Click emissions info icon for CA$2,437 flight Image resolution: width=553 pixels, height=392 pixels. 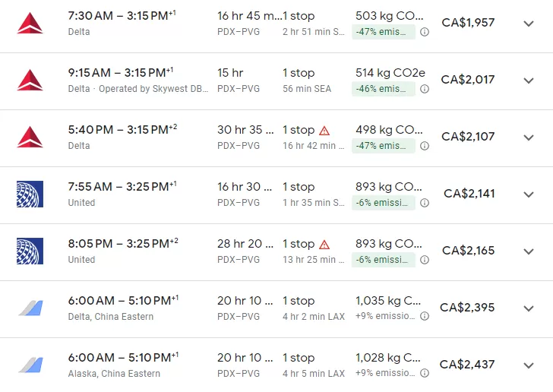pos(425,373)
